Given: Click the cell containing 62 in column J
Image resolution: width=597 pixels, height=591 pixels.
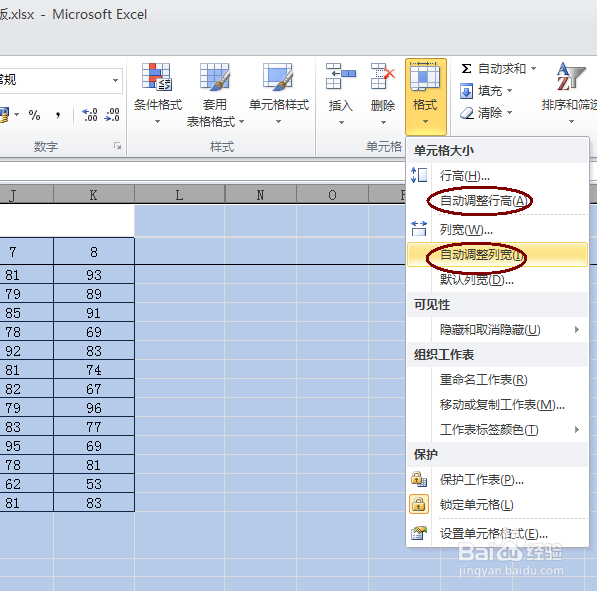Looking at the screenshot, I should (26, 484).
